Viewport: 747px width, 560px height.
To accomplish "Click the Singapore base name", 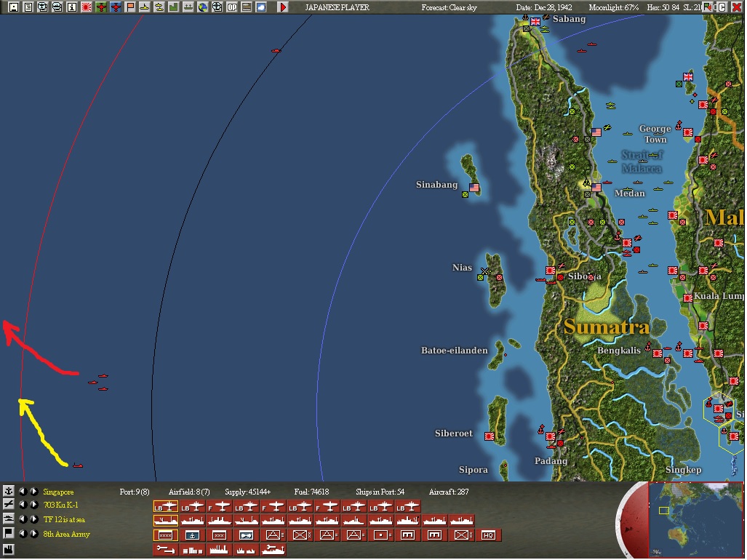I will coord(58,492).
